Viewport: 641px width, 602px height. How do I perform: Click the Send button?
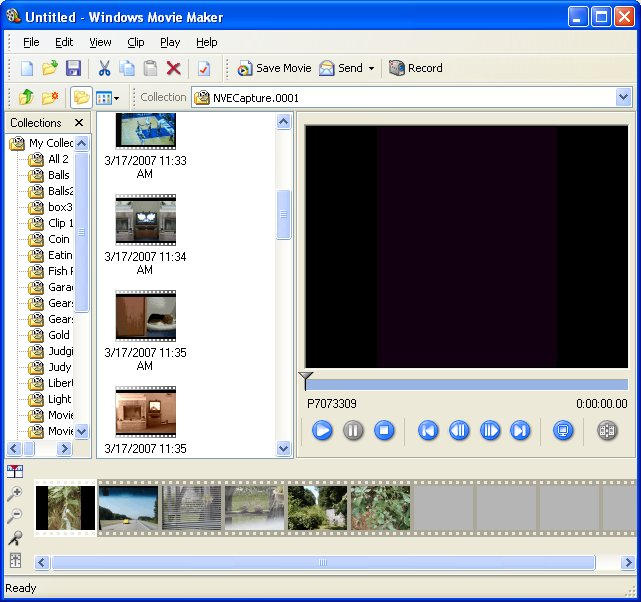tap(341, 68)
